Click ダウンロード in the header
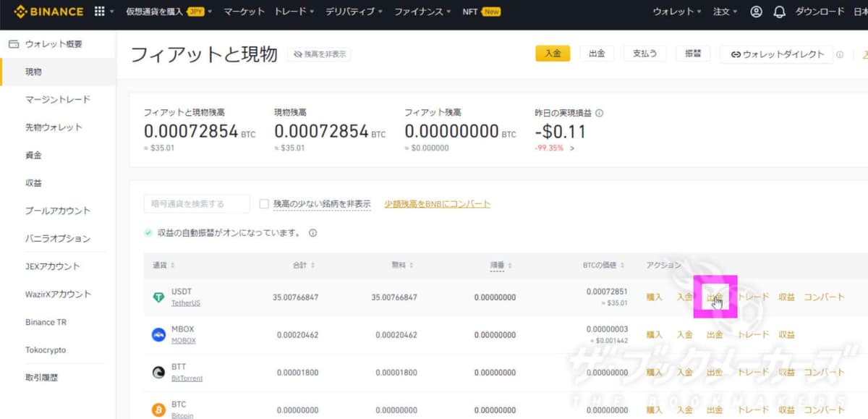 [820, 12]
